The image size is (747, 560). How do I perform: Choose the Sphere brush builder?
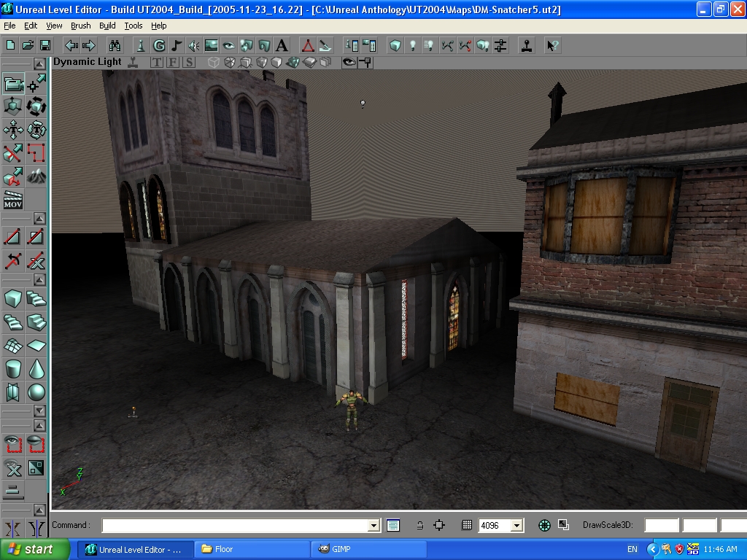coord(36,393)
